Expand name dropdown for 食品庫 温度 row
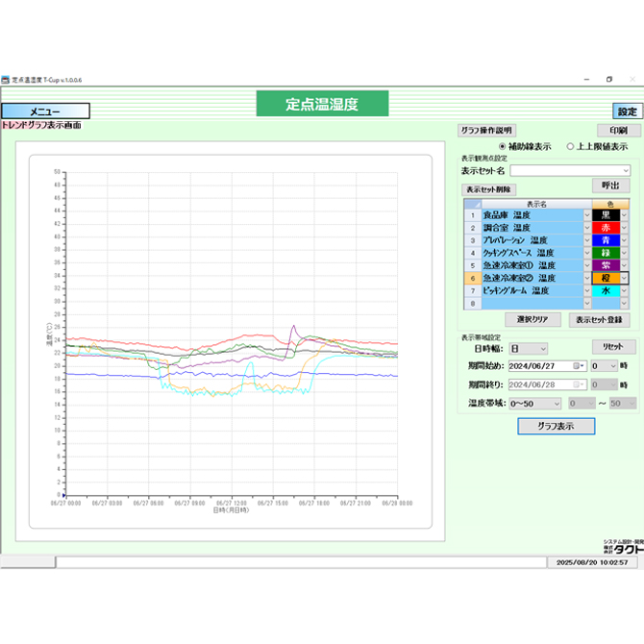The width and height of the screenshot is (644, 644). [x=587, y=214]
